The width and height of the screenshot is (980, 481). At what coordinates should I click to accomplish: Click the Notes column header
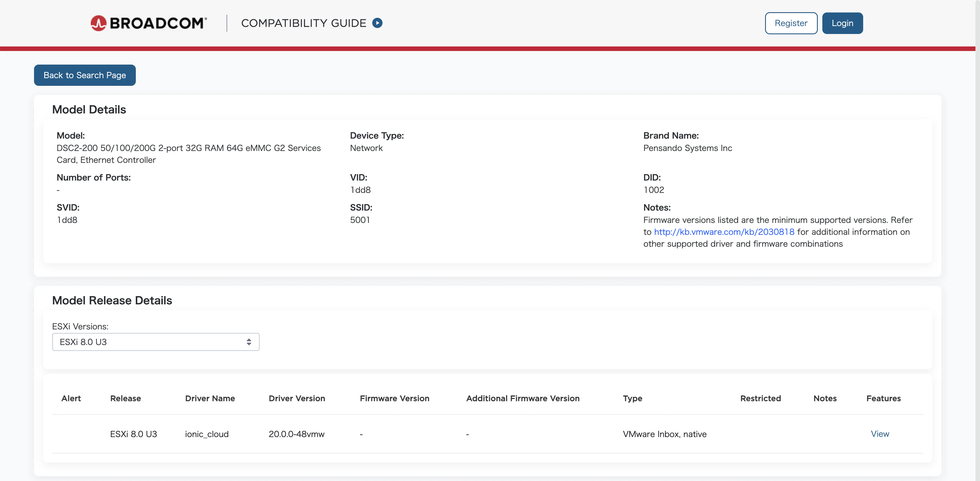[x=825, y=398]
